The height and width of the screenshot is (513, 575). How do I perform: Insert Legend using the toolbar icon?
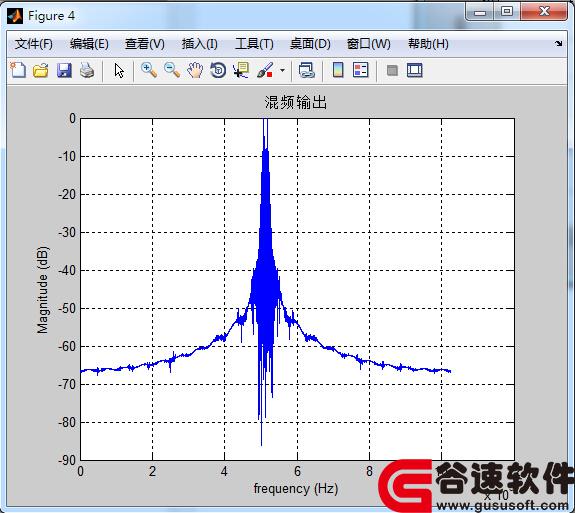360,70
